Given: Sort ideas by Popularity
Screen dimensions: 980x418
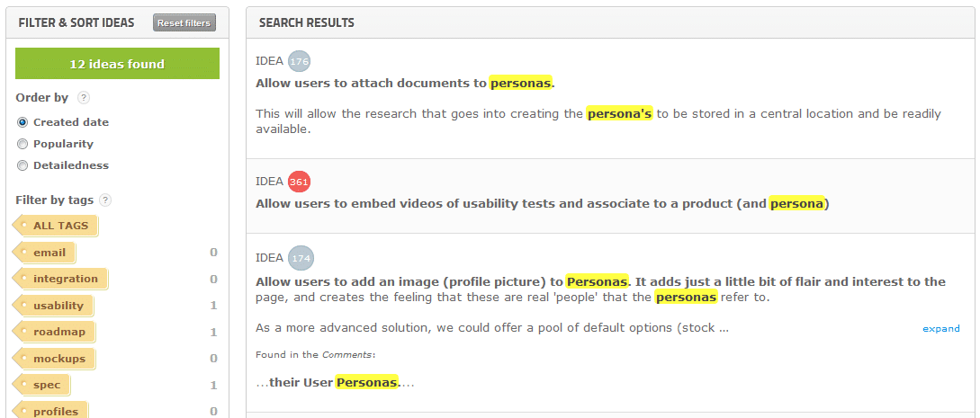Looking at the screenshot, I should (22, 144).
